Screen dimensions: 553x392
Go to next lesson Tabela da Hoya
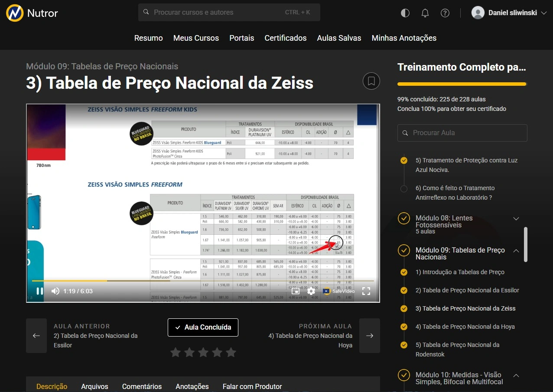[370, 336]
